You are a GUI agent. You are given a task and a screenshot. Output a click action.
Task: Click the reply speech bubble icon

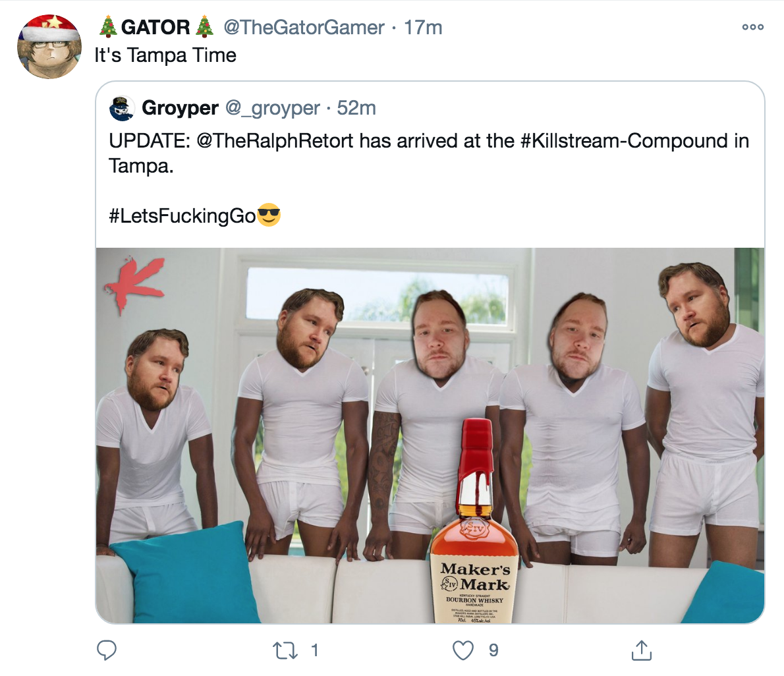[106, 650]
